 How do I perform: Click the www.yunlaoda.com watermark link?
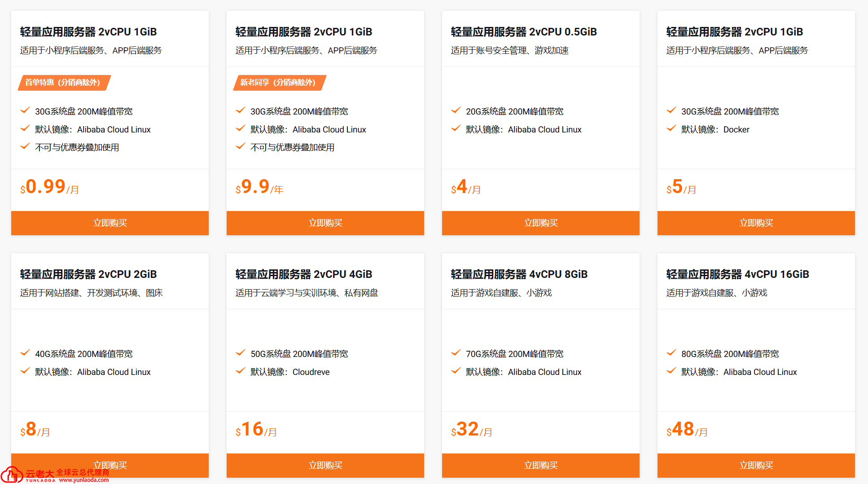point(84,480)
